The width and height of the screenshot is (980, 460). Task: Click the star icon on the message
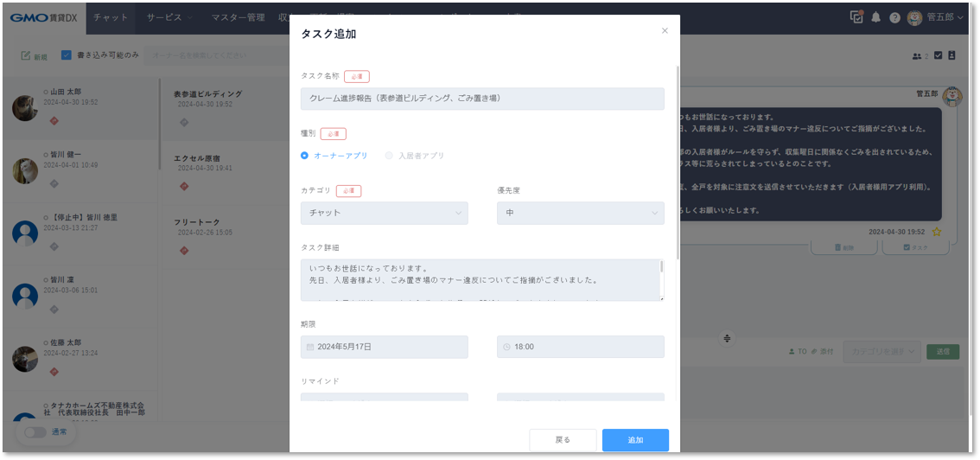coord(937,233)
